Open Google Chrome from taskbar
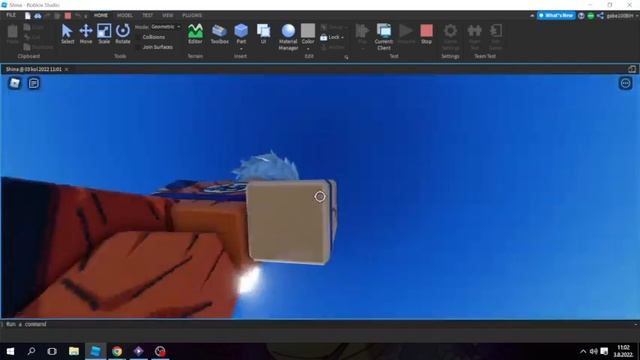Viewport: 640px width, 360px height. (117, 351)
